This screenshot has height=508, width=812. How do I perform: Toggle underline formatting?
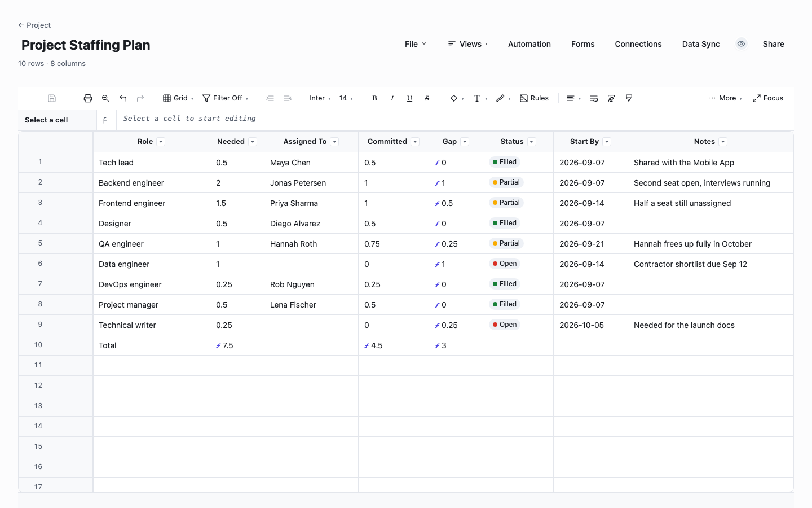409,98
